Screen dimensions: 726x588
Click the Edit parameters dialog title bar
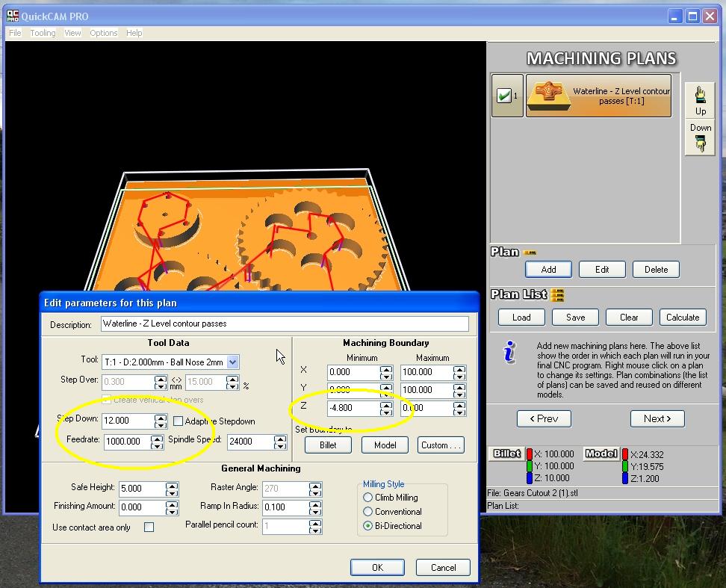click(x=259, y=303)
